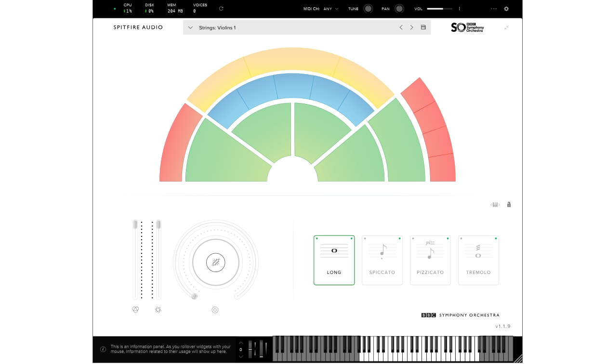Image resolution: width=607 pixels, height=364 pixels.
Task: Click the VOICES 0 readout
Action: (x=200, y=8)
